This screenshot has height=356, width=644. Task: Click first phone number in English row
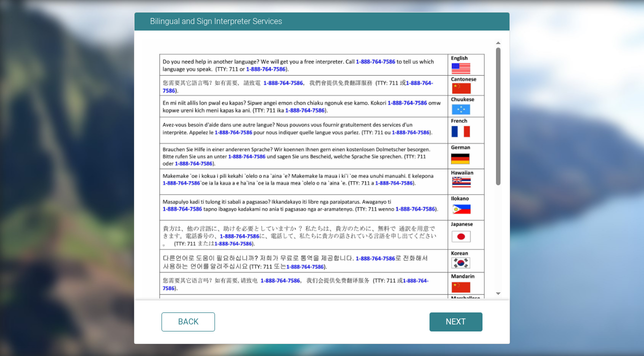375,62
